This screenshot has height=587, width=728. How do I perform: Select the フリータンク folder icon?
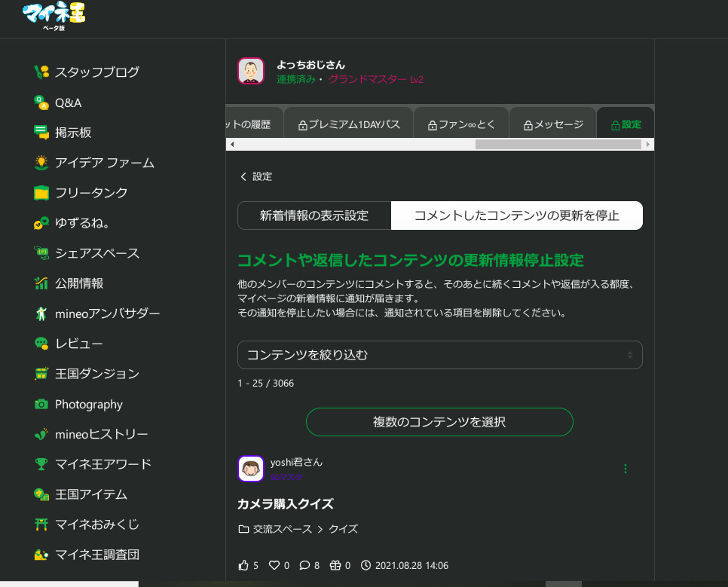point(41,193)
